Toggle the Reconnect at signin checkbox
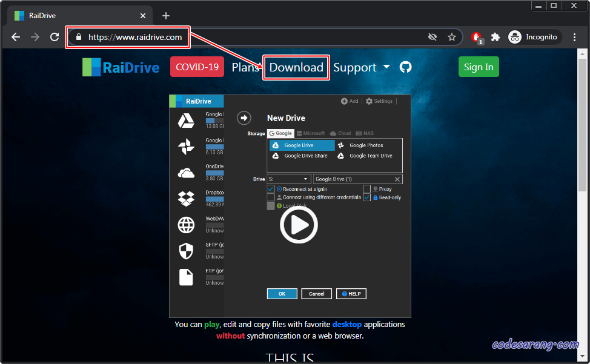This screenshot has height=364, width=590. coord(270,189)
